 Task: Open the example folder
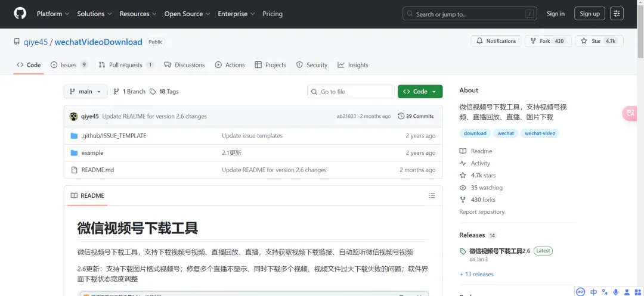tap(92, 153)
